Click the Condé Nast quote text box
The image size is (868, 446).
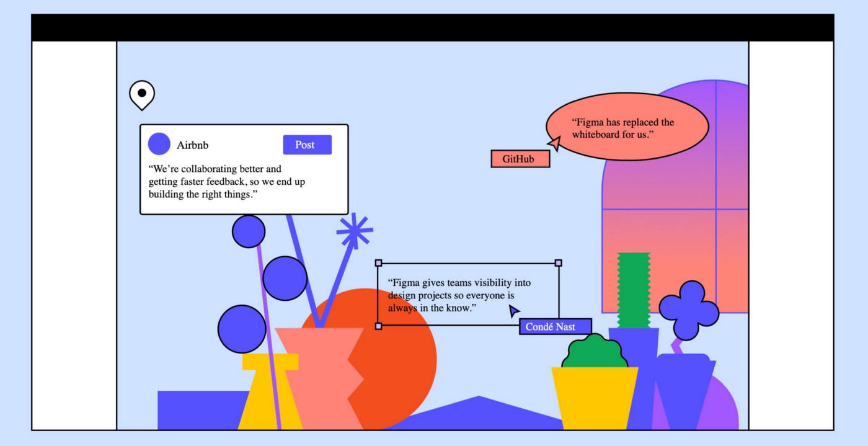point(469,295)
